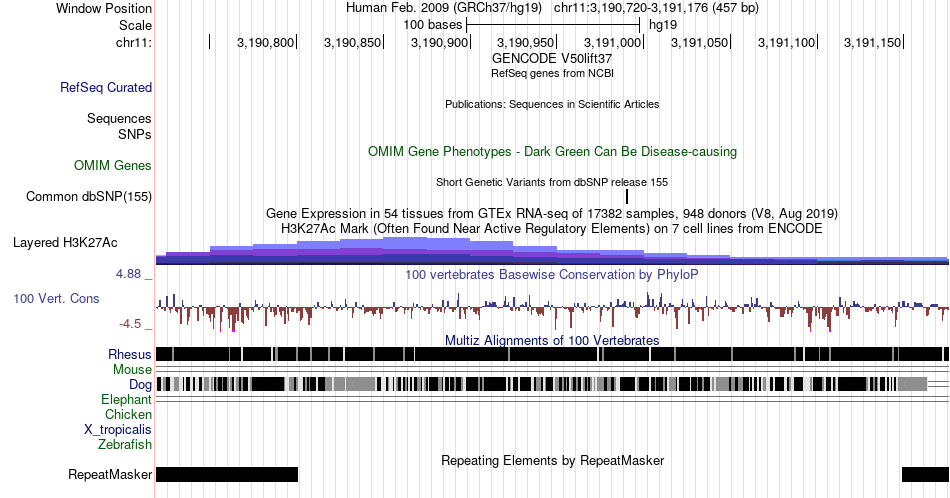Click the -4.5 conservation scale value
The height and width of the screenshot is (498, 950).
coord(130,324)
